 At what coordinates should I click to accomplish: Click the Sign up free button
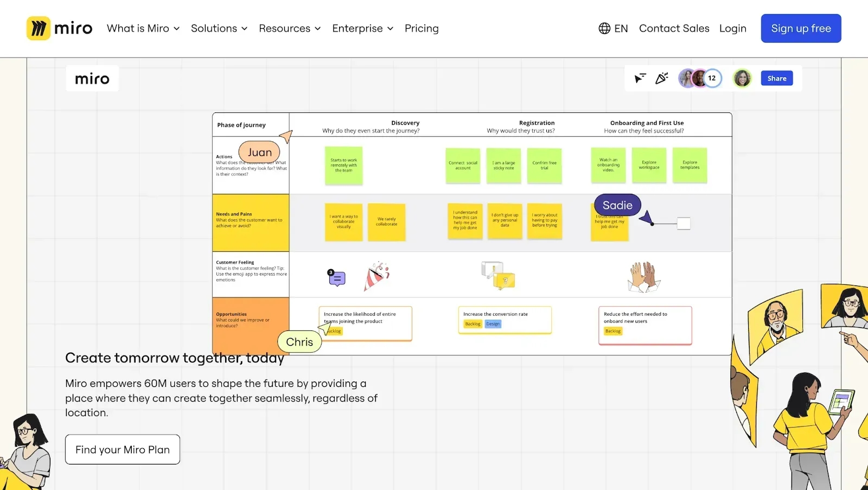point(801,28)
